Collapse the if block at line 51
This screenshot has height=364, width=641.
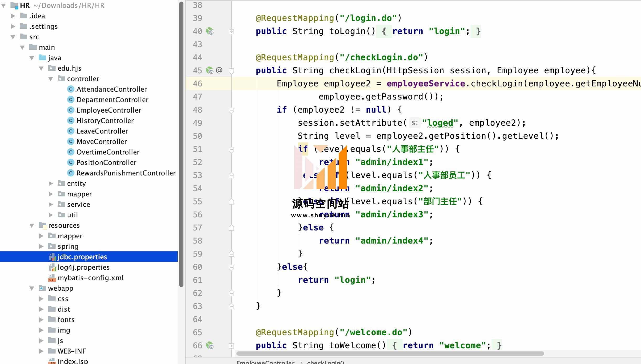click(x=231, y=149)
